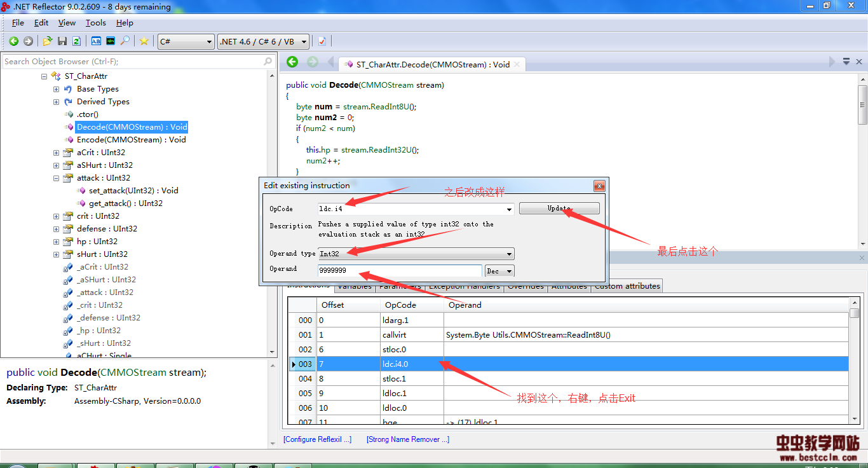The height and width of the screenshot is (468, 868).
Task: Click the .ctor() constructor node icon
Action: coord(69,114)
